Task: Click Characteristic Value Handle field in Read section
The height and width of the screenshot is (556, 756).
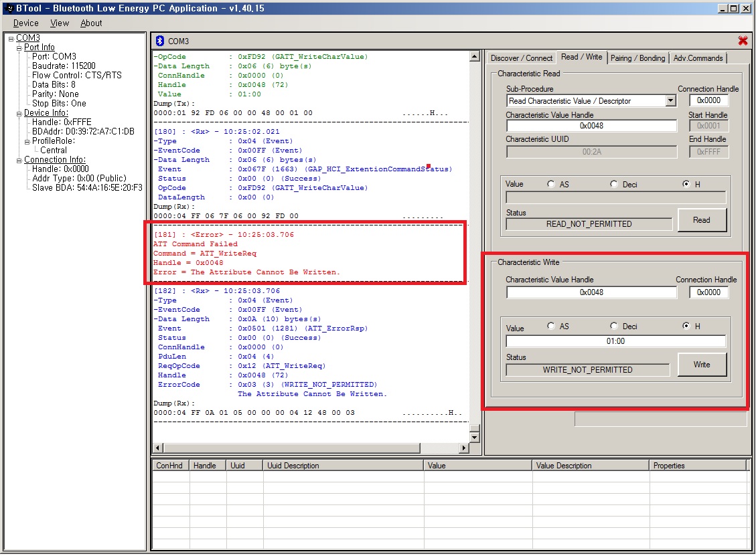Action: point(591,126)
